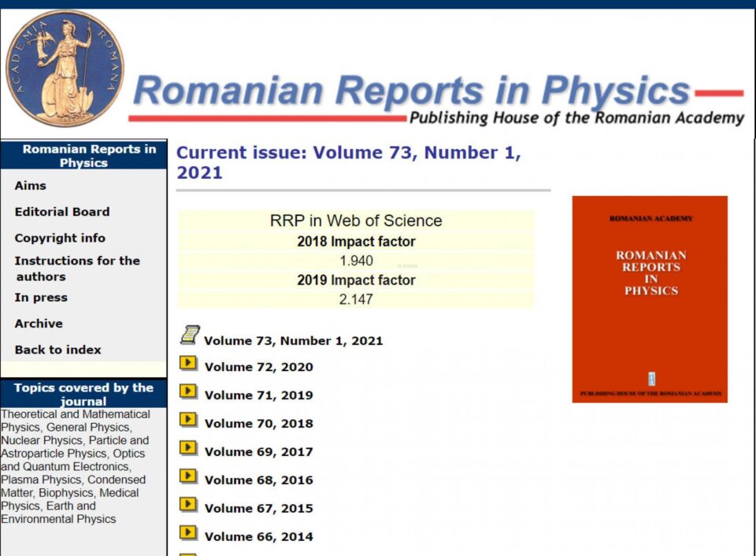Open the Archive section
756x556 pixels.
tap(38, 324)
